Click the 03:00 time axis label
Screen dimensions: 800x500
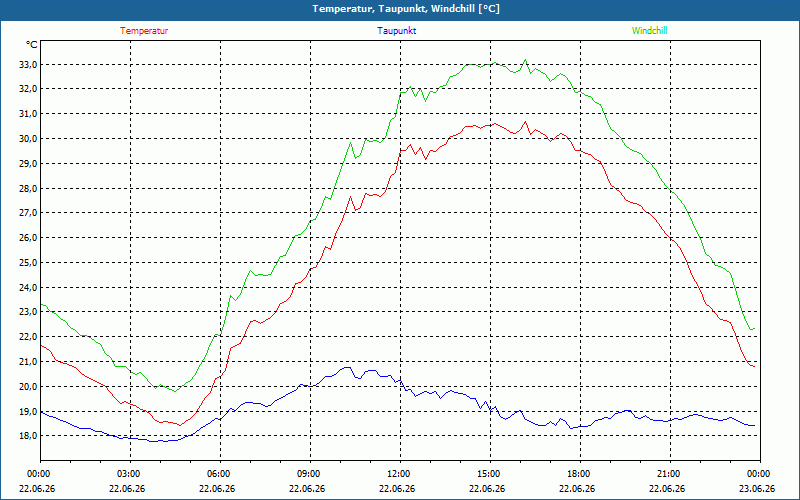[x=129, y=474]
